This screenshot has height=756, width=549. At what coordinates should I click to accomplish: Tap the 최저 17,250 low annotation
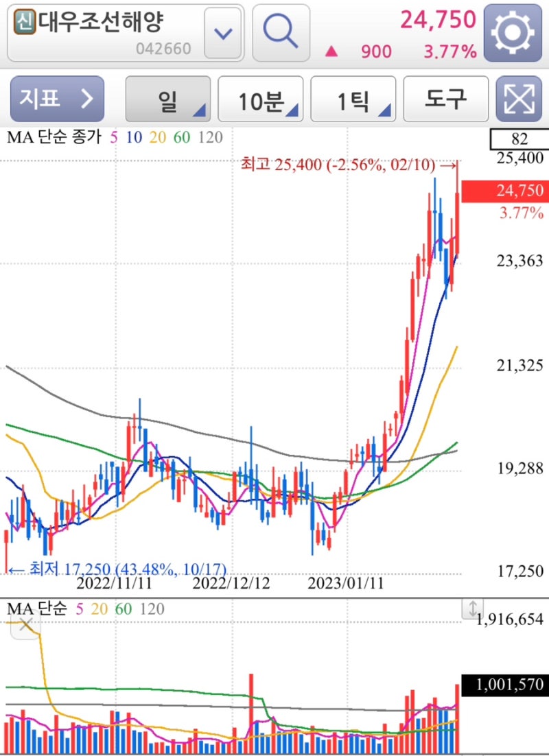[x=118, y=569]
